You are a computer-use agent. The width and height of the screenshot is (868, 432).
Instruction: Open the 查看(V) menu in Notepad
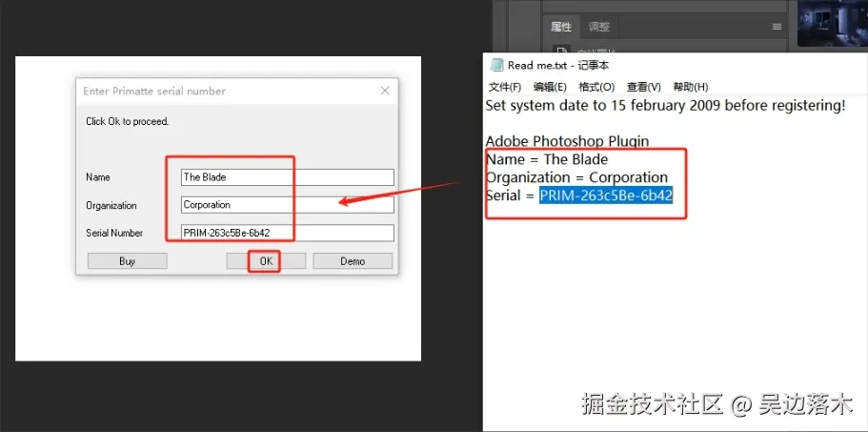click(x=644, y=87)
